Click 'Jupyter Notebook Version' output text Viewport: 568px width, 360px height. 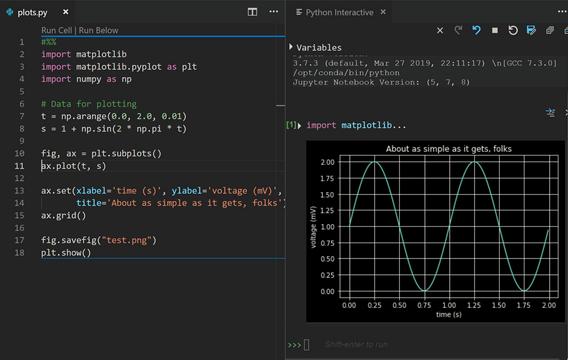(381, 82)
